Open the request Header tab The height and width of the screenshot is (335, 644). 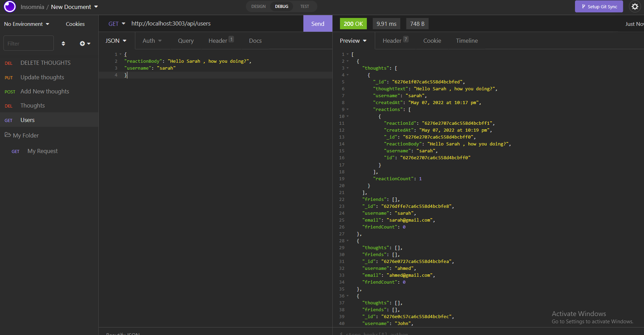point(221,41)
